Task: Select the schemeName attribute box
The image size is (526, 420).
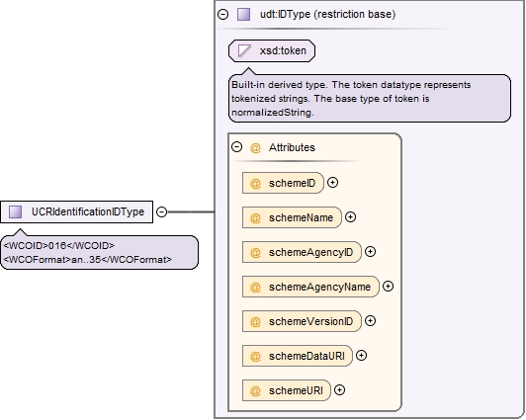Action: click(292, 217)
